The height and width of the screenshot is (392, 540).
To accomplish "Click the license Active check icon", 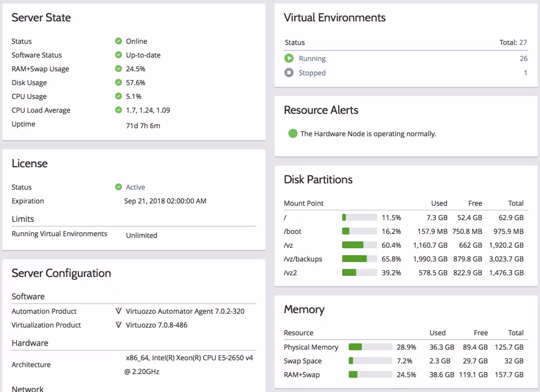I will pos(118,187).
